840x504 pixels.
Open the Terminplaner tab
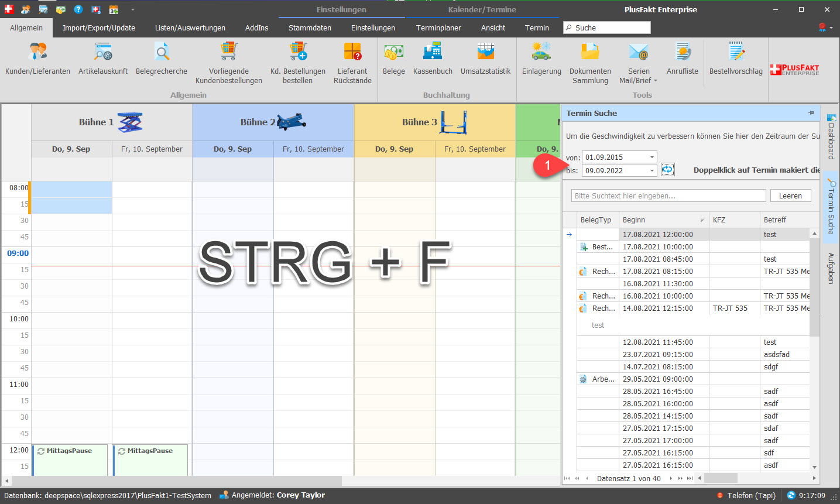coord(438,28)
